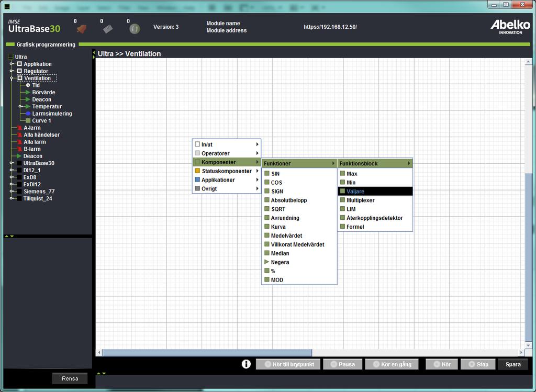
Task: Click blue Applikationer menu icon
Action: point(197,180)
